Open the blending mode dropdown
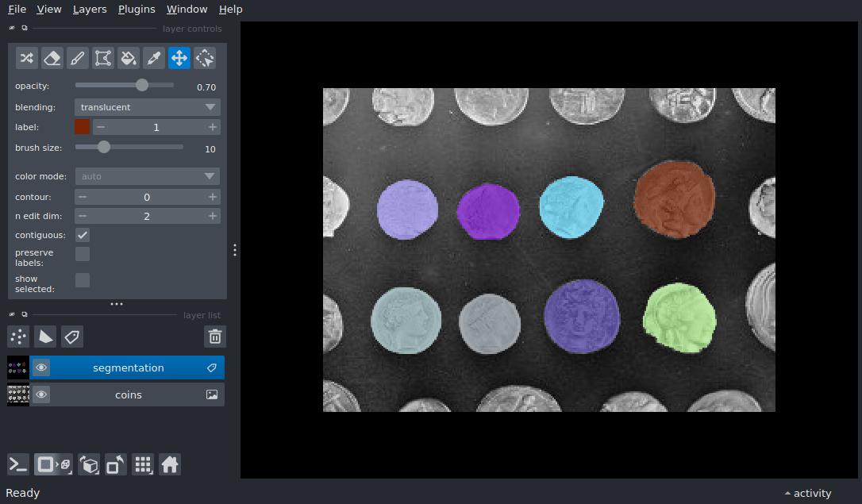The width and height of the screenshot is (862, 504). [x=148, y=107]
